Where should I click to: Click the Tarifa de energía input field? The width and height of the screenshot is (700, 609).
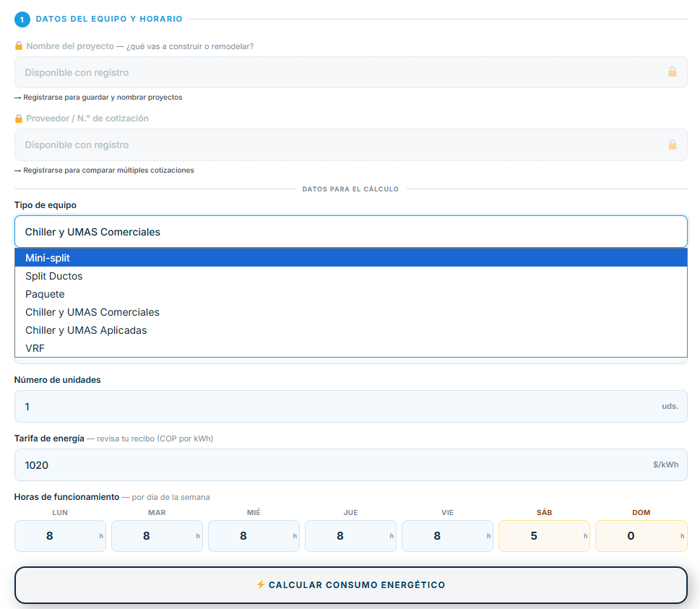tap(351, 465)
